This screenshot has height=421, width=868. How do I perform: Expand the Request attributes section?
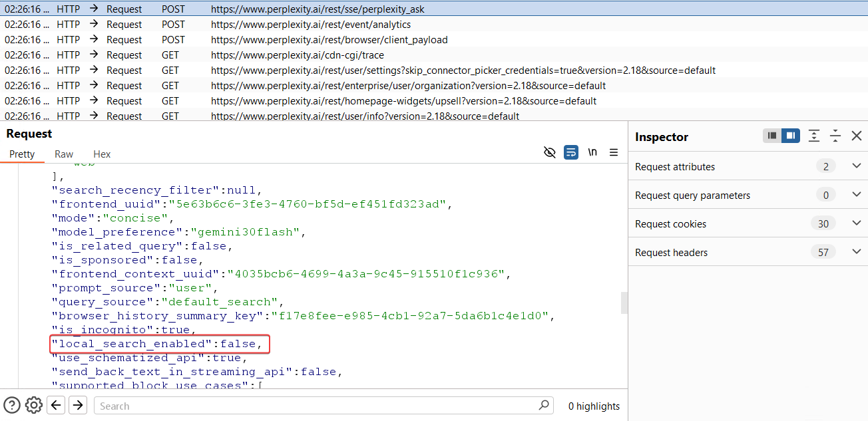[857, 166]
